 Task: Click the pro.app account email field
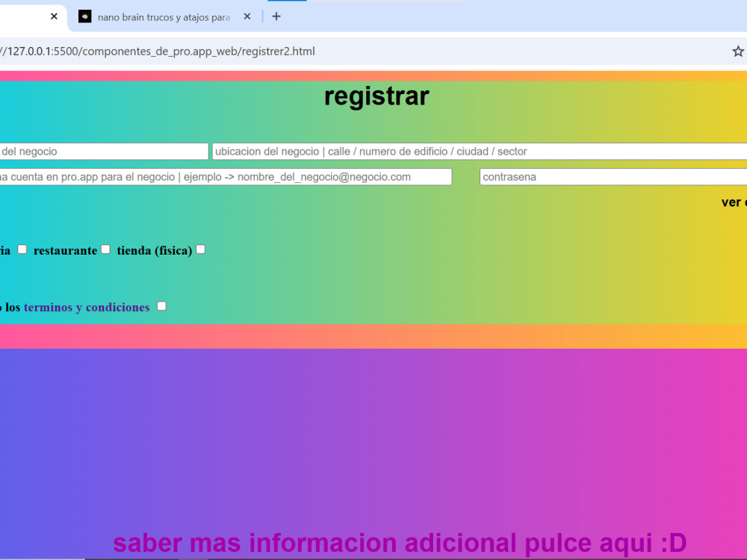226,177
